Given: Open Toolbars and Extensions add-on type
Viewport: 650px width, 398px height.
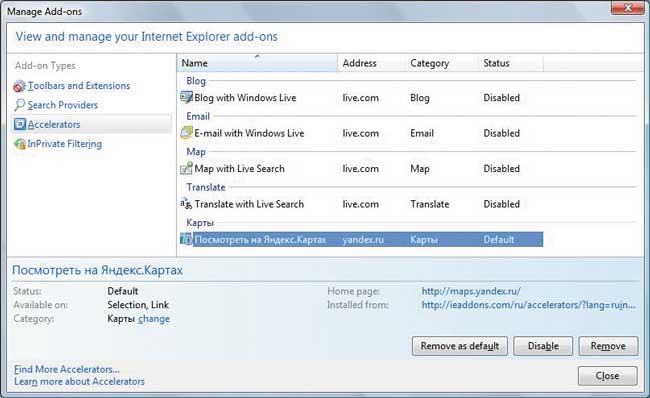Looking at the screenshot, I should [x=79, y=86].
